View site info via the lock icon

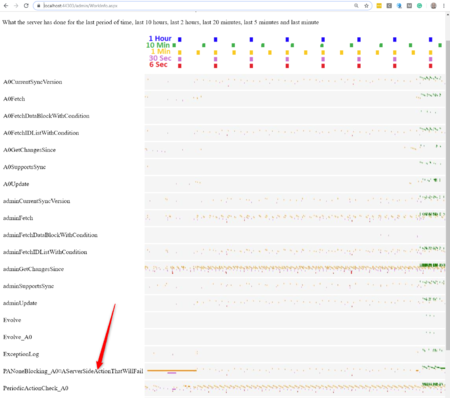pos(39,6)
